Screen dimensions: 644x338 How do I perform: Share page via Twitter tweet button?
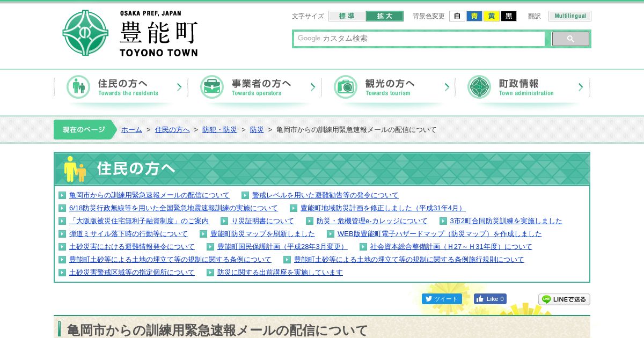442,299
